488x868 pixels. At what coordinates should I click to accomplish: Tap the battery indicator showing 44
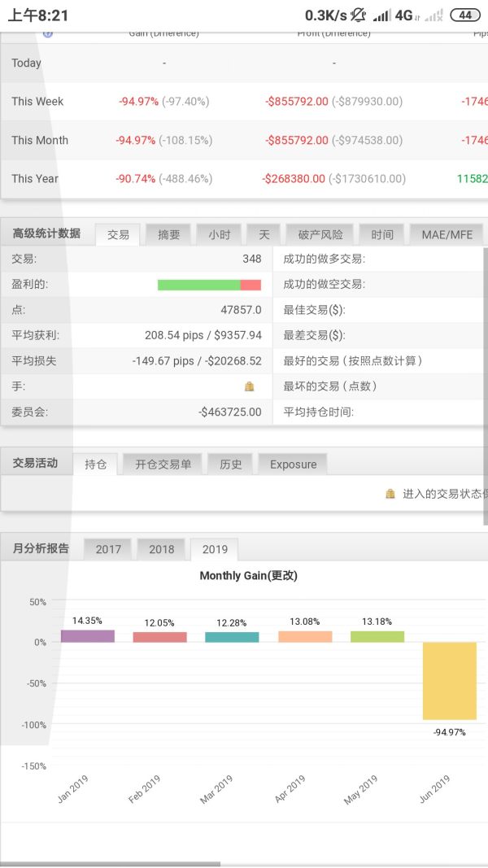pos(465,15)
